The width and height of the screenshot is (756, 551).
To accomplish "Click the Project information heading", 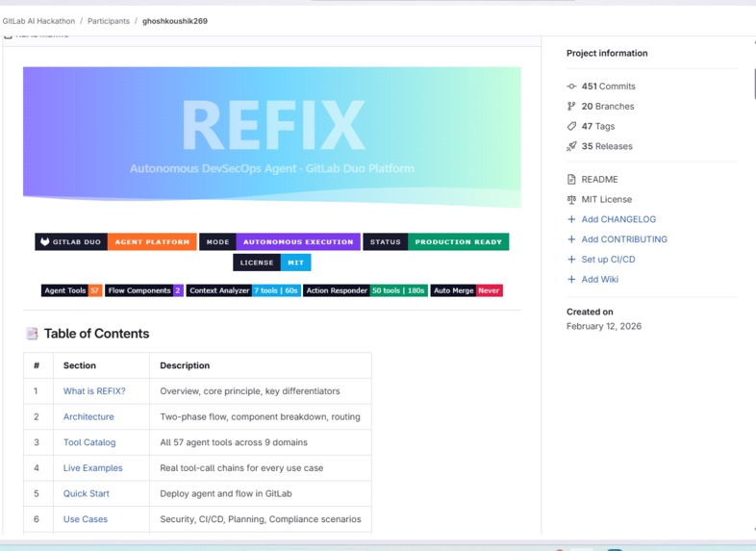I will (607, 53).
